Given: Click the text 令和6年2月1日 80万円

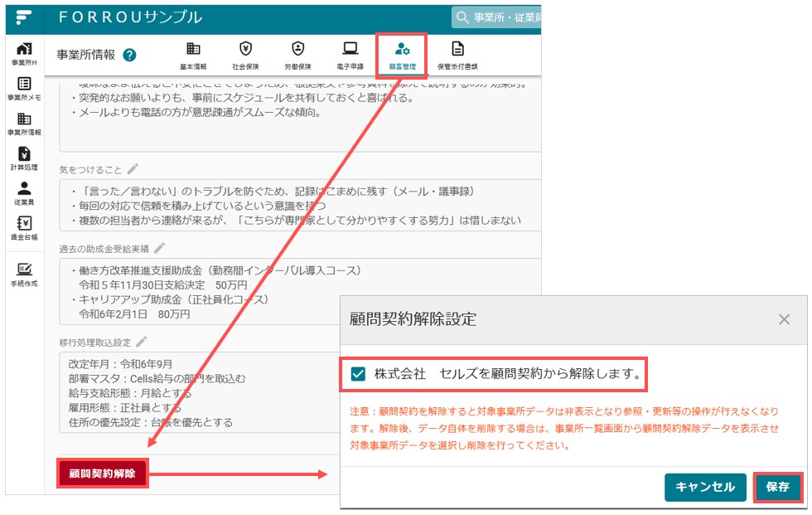Looking at the screenshot, I should tap(134, 314).
